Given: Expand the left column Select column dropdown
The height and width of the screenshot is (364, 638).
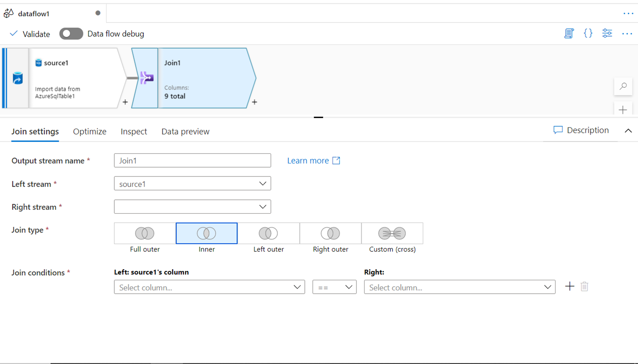Looking at the screenshot, I should coord(209,287).
